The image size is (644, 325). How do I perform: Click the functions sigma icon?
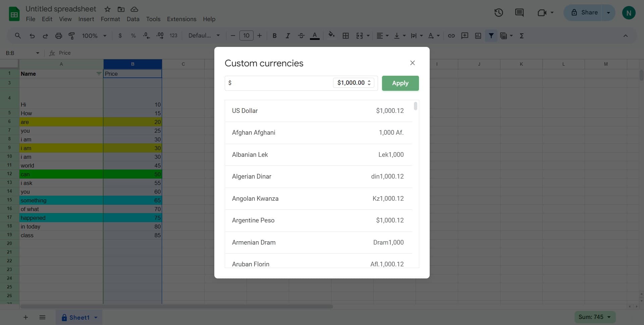coord(522,36)
